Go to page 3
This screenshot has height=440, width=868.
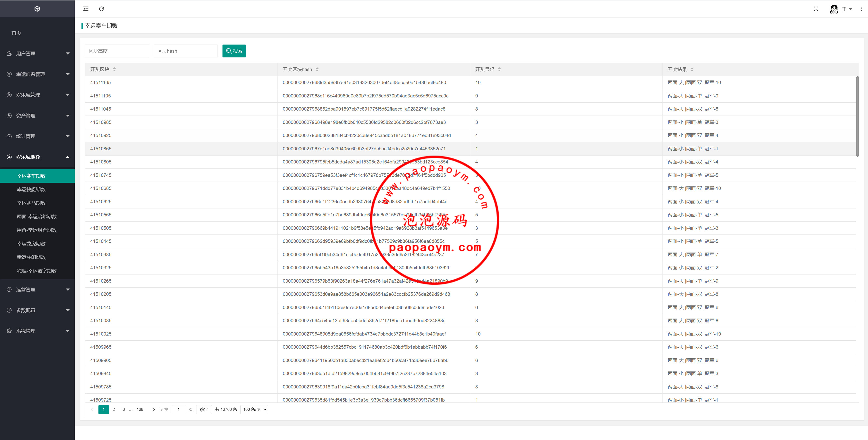(x=124, y=409)
